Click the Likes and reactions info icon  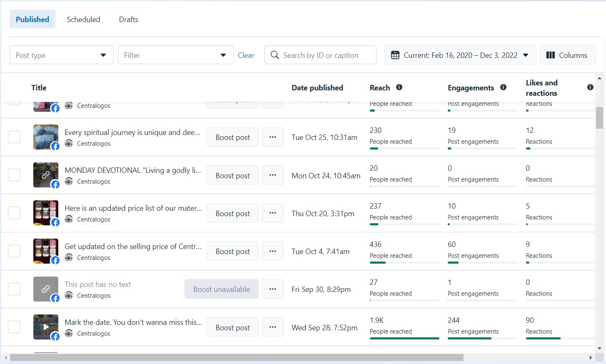click(x=590, y=87)
